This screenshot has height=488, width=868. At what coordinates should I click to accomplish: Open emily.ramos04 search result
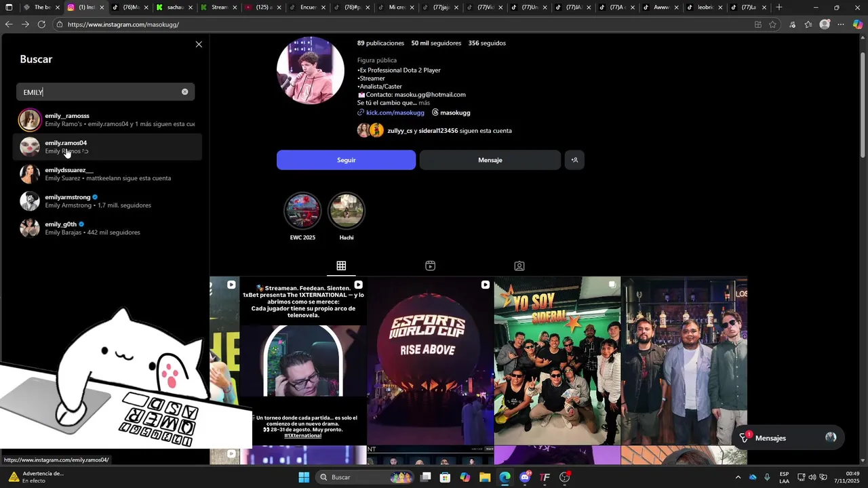107,147
